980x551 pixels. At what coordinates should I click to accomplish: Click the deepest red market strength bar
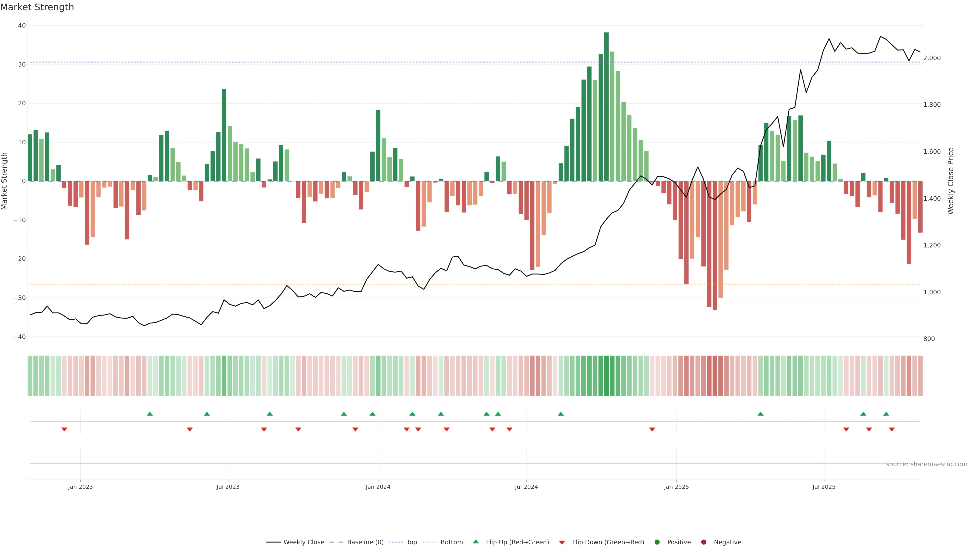pyautogui.click(x=715, y=245)
